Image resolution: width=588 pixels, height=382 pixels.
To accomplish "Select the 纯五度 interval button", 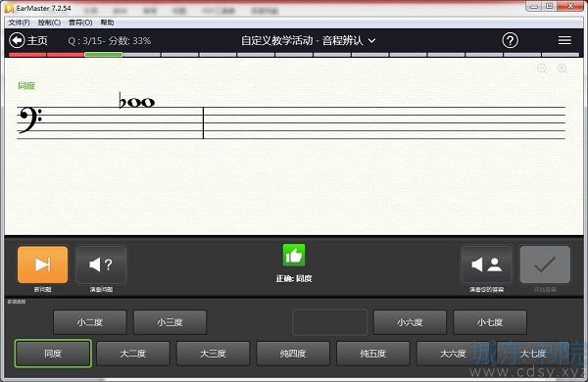I will (373, 354).
